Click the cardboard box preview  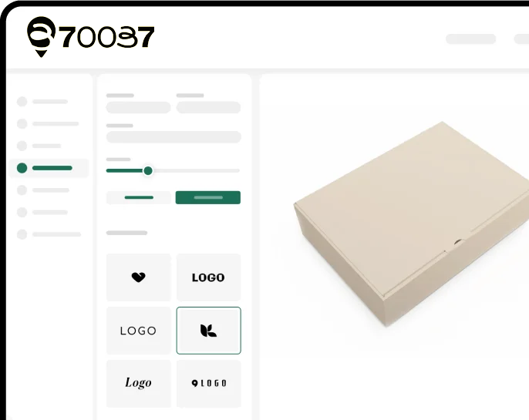pos(412,223)
